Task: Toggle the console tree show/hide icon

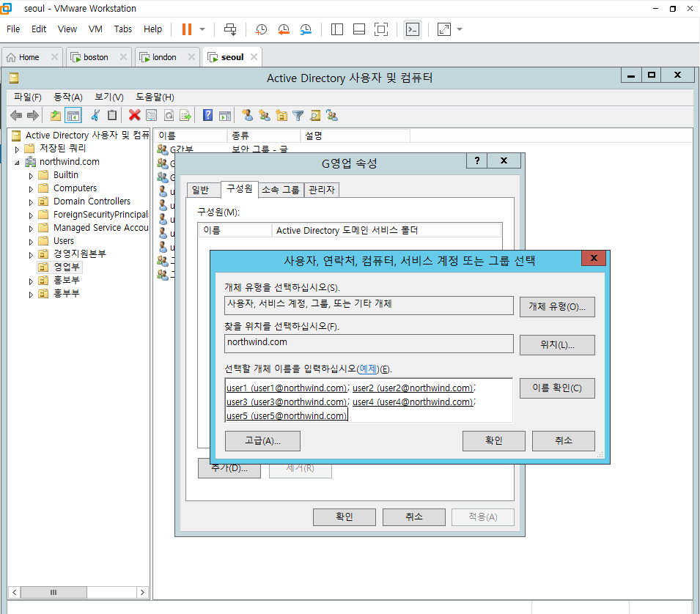Action: pos(73,116)
